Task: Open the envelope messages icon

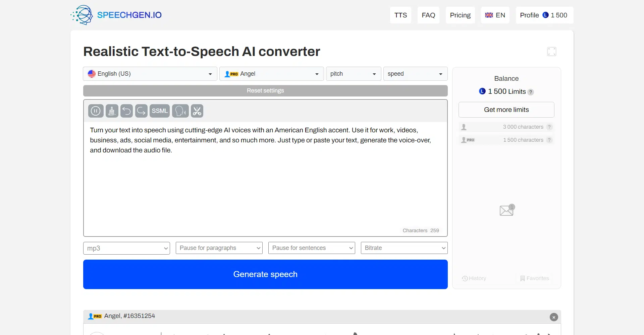Action: click(x=506, y=210)
